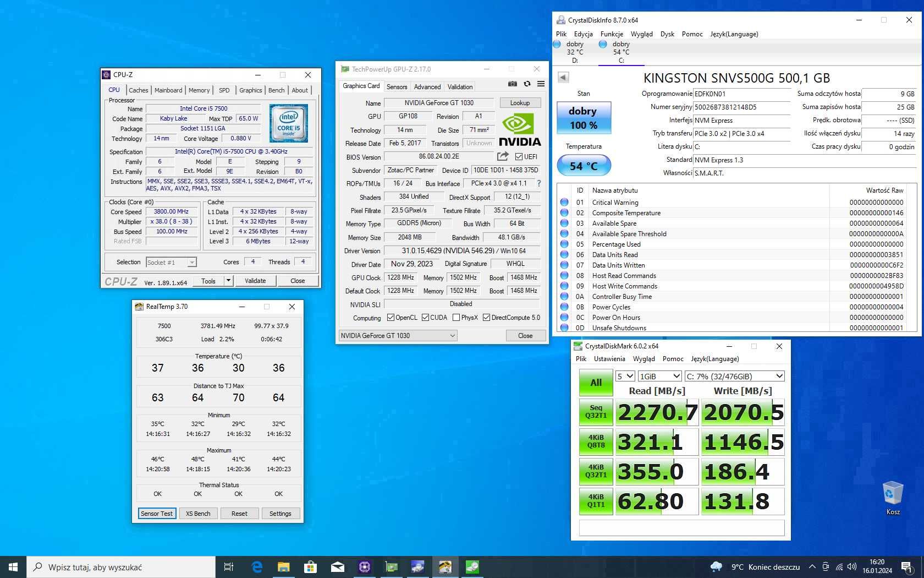
Task: Click the 54 °C temperature indicator
Action: [x=583, y=166]
